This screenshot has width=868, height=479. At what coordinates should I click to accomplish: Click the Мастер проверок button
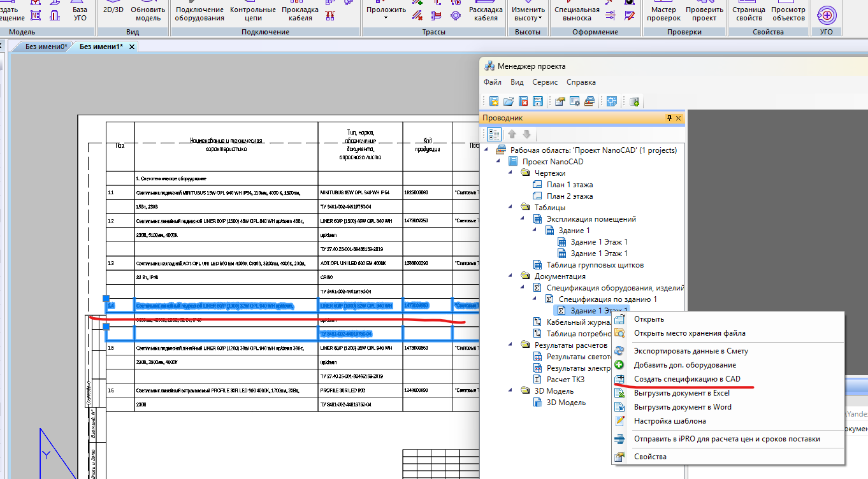pos(663,13)
